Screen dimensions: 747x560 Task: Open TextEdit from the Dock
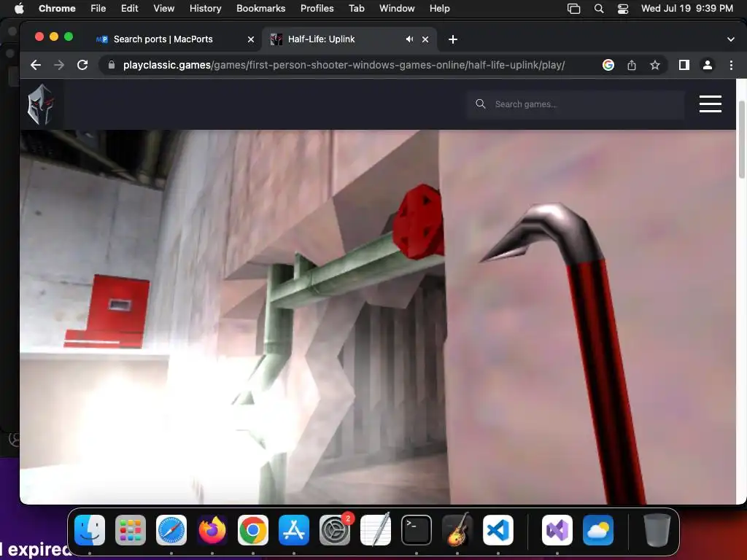pos(376,529)
